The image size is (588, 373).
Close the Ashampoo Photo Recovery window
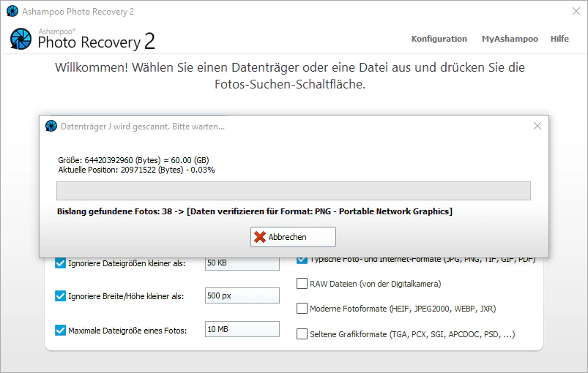pyautogui.click(x=576, y=11)
